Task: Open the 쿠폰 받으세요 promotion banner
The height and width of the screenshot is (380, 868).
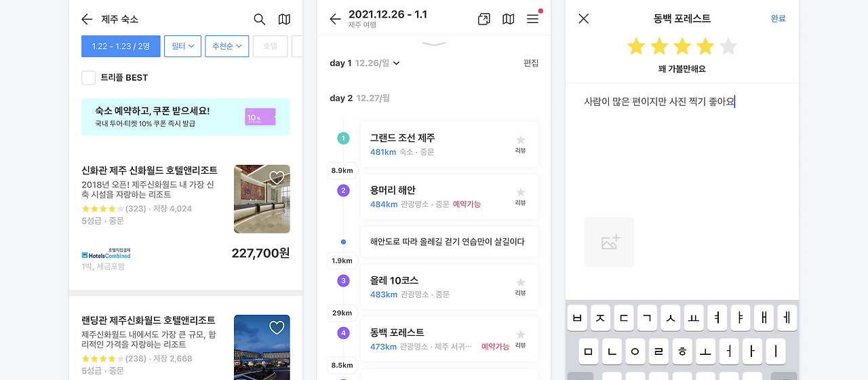Action: (x=185, y=117)
